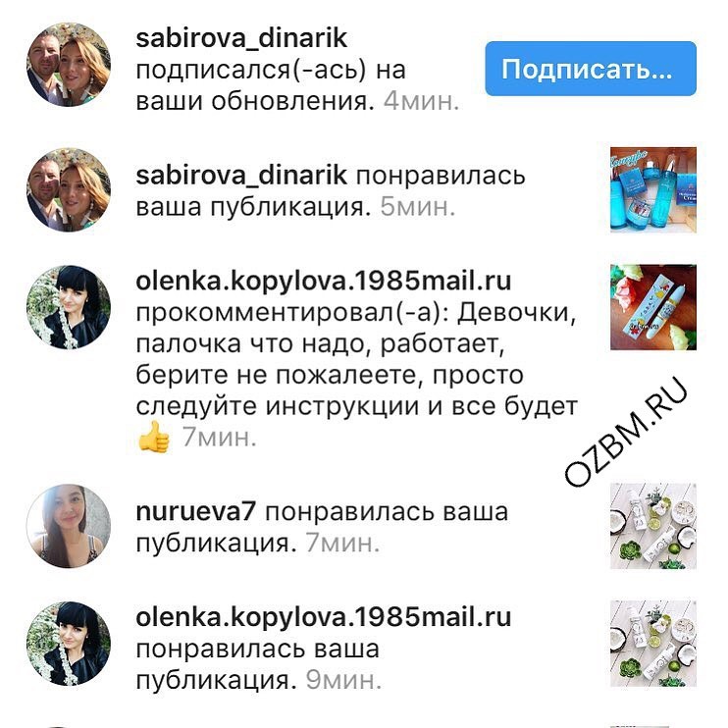Viewport: 728px width, 728px height.
Task: Click the OZBM.RU watermark text
Action: point(626,431)
